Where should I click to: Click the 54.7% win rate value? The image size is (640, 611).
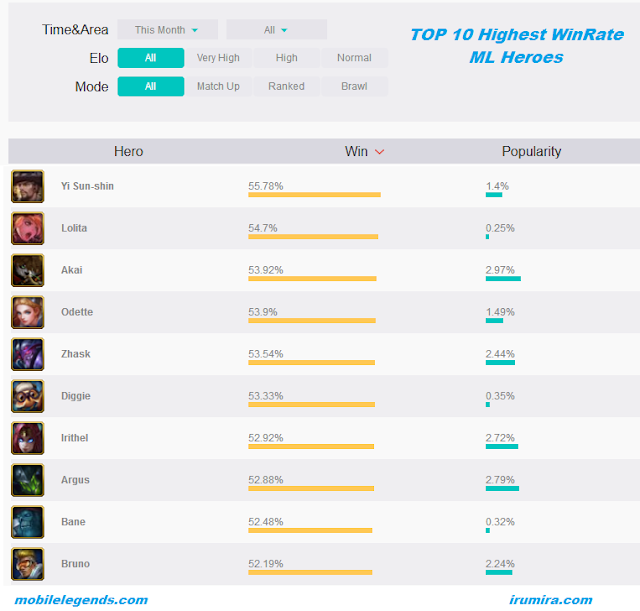pyautogui.click(x=262, y=228)
